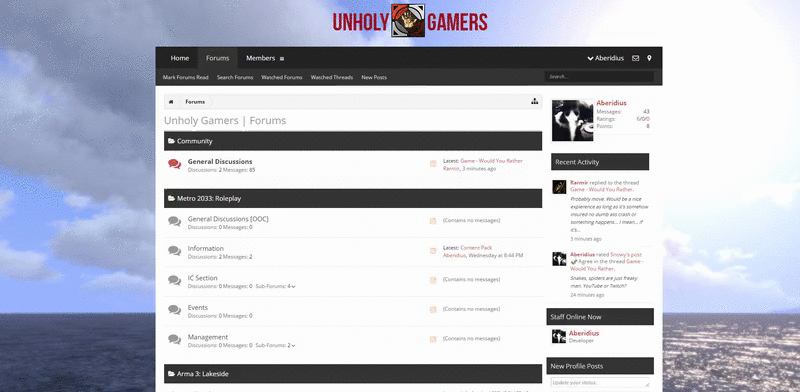
Task: Open the sitemap jump icon
Action: 534,101
